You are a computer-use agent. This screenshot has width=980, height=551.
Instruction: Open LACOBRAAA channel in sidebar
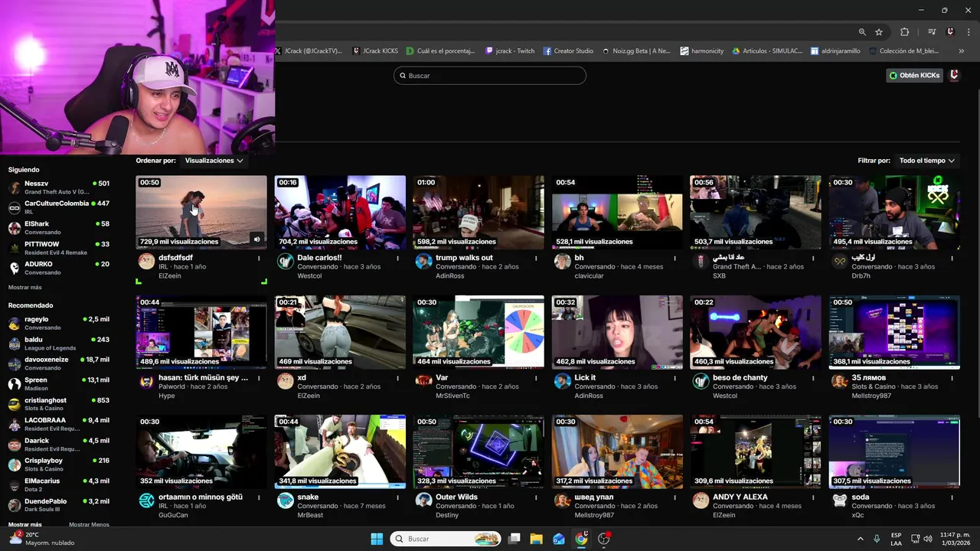click(x=59, y=424)
